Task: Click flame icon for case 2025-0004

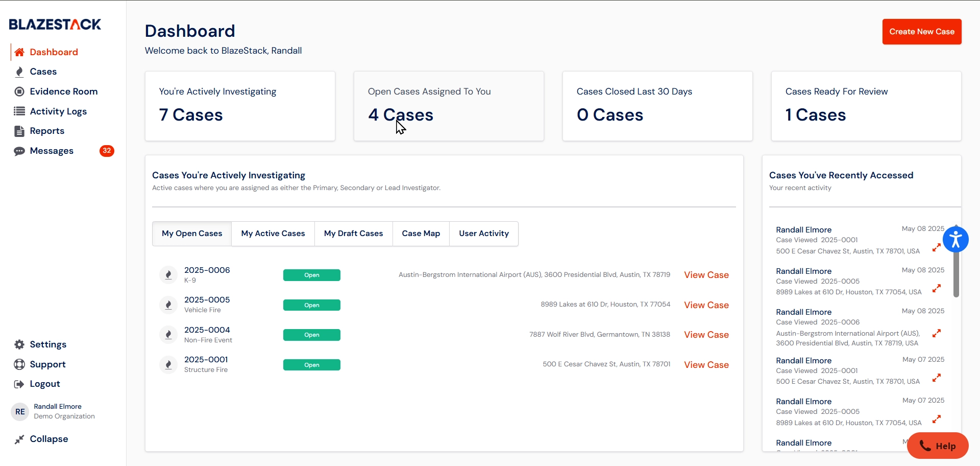Action: [168, 335]
